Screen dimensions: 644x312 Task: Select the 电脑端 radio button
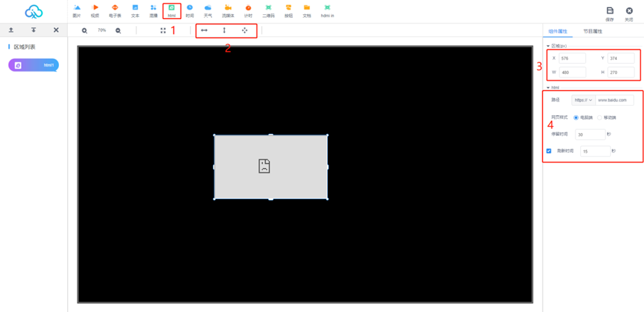tap(576, 118)
